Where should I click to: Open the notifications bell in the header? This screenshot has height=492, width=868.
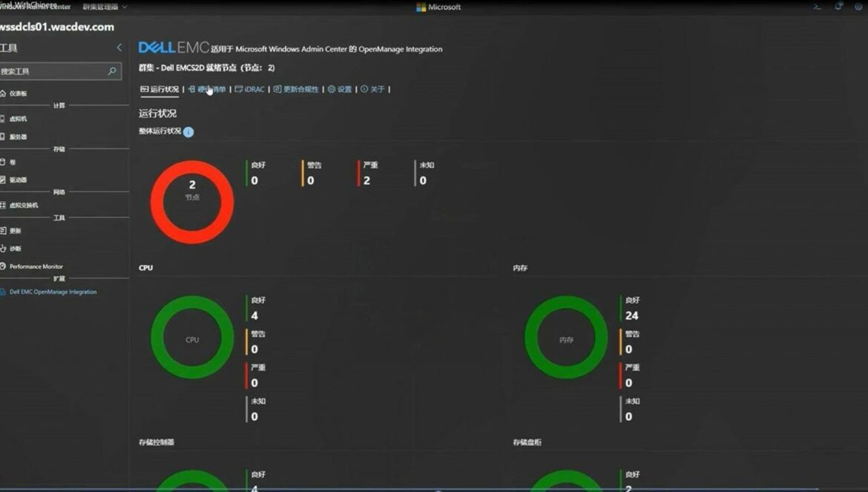tap(838, 7)
